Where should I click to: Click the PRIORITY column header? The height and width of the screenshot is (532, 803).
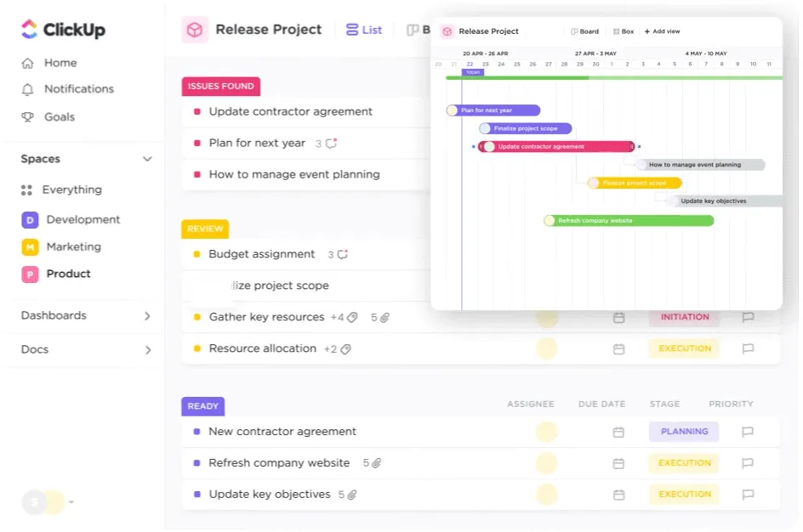pos(731,405)
